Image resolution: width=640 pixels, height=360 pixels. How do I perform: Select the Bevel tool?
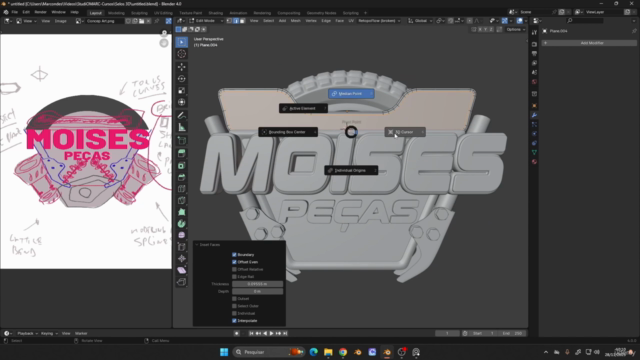tap(182, 177)
